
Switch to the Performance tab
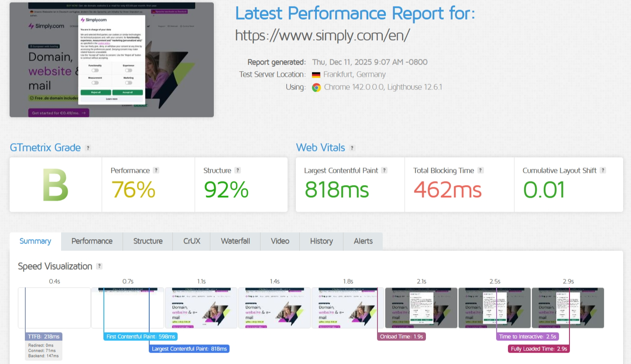(92, 241)
